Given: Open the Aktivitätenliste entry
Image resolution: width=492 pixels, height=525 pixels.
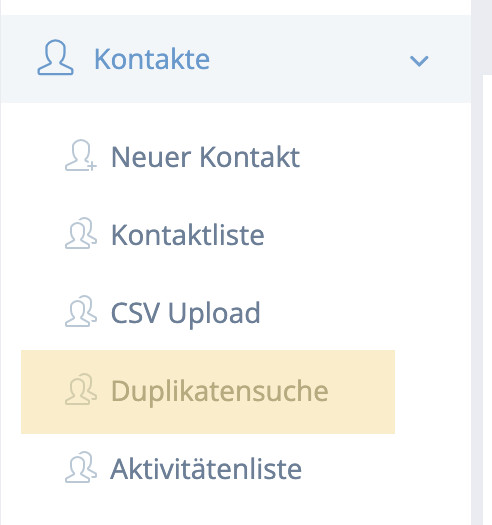Looking at the screenshot, I should coord(206,469).
